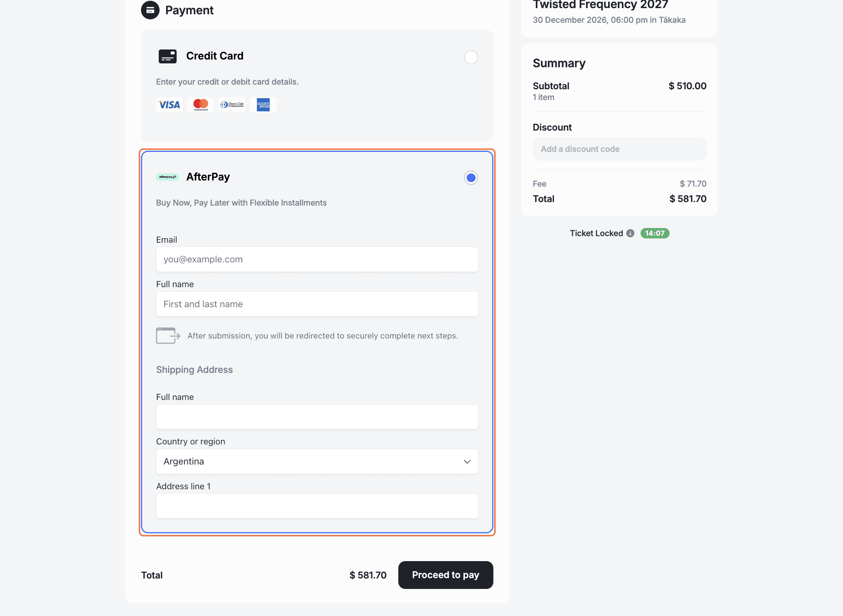Viewport: 843px width, 616px height.
Task: Click the Visa logo
Action: pyautogui.click(x=169, y=105)
